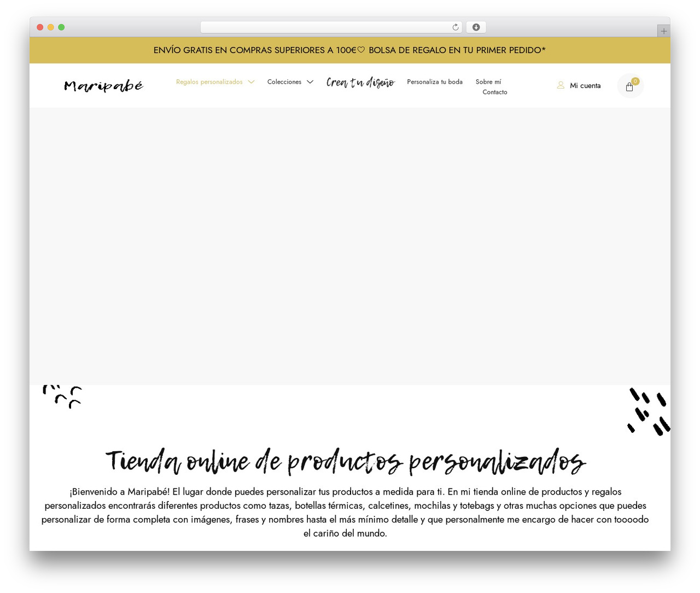This screenshot has width=700, height=593.
Task: Maximize the browser with green button
Action: click(61, 27)
